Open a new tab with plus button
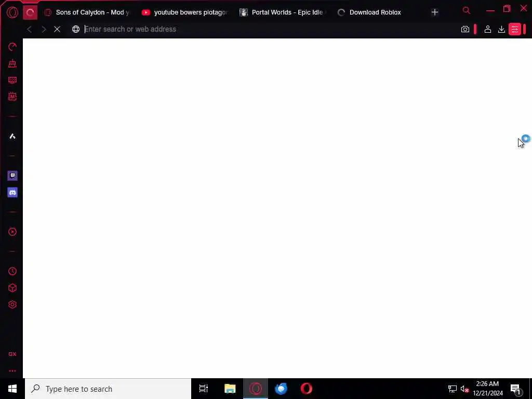 [435, 12]
